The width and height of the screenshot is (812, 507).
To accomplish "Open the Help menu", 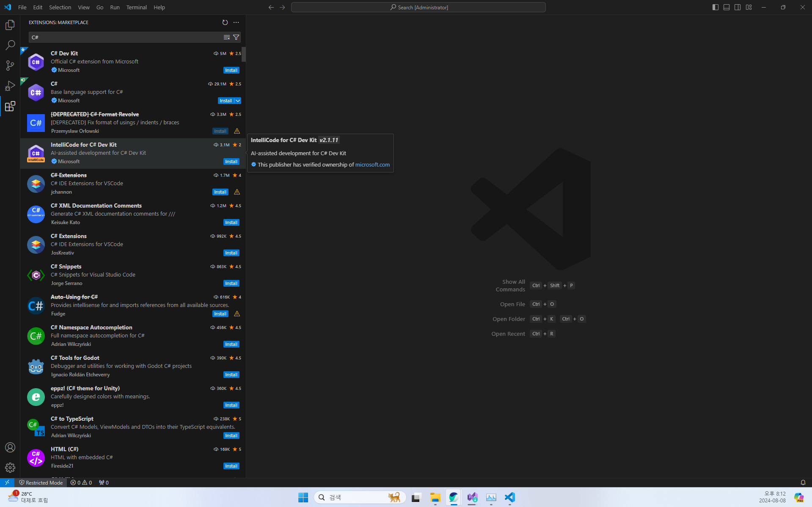I will pyautogui.click(x=159, y=7).
